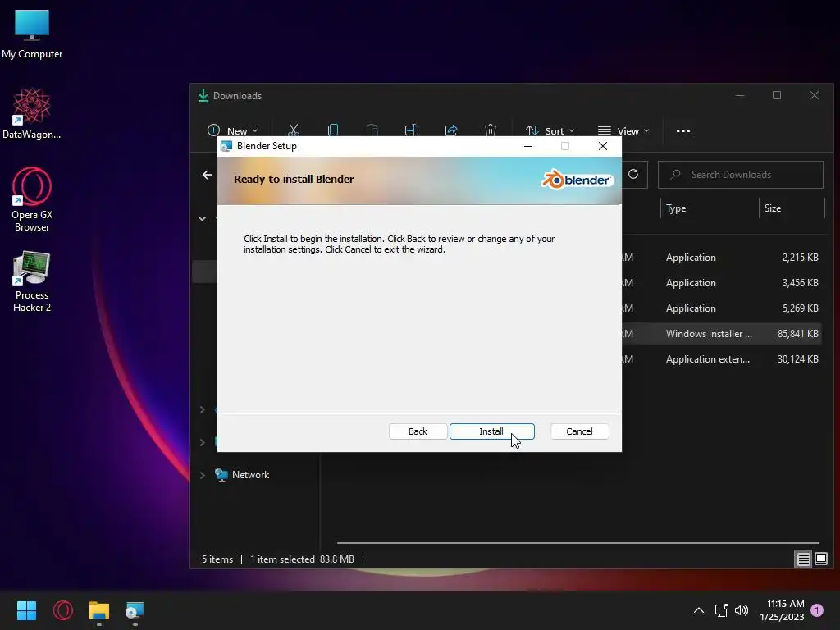Select the 3,456 KB Application row
Screen dimensions: 840x630
pos(720,283)
